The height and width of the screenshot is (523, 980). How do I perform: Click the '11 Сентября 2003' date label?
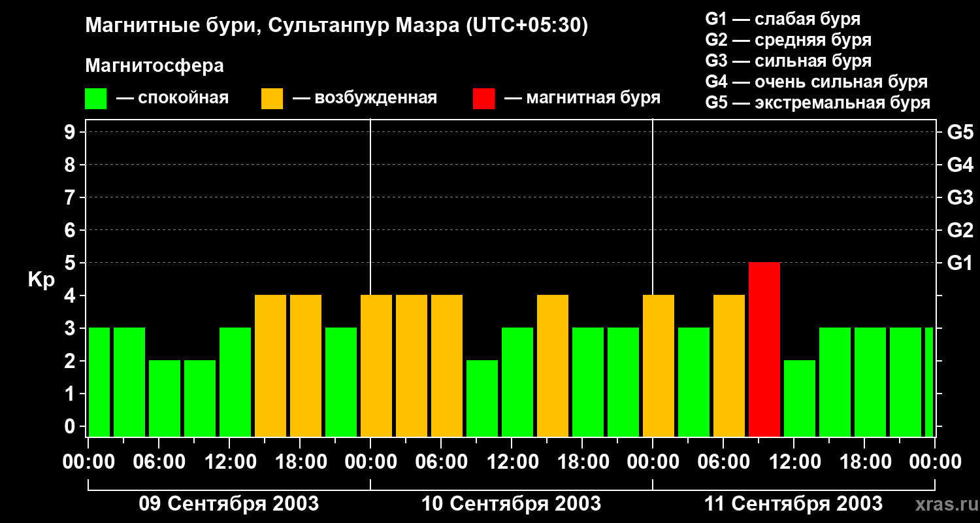tap(793, 503)
